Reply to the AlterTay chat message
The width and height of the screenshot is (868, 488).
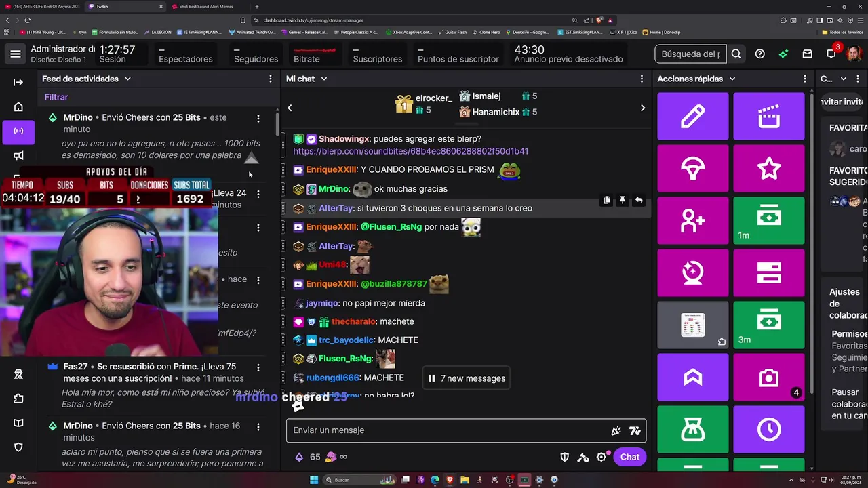tap(638, 201)
